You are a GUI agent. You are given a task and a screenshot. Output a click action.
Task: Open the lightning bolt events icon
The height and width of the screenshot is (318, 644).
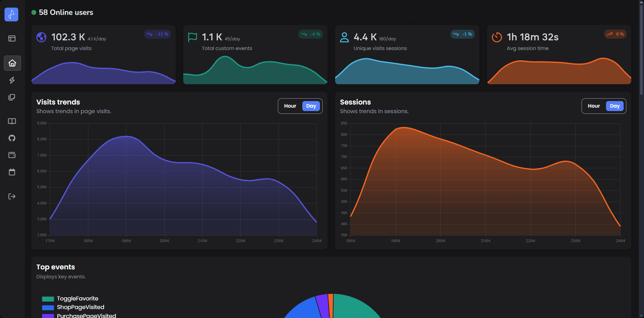(x=12, y=80)
